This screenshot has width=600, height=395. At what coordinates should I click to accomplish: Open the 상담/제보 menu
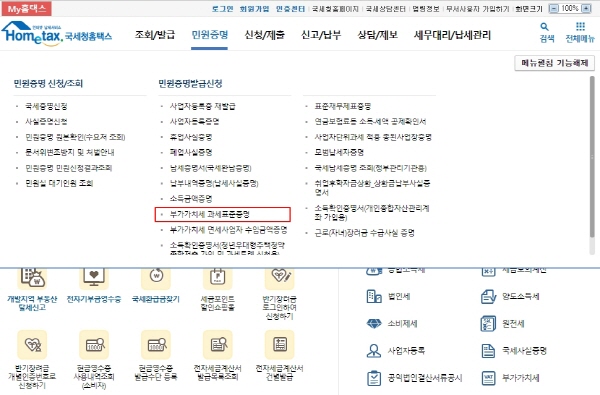pos(378,35)
